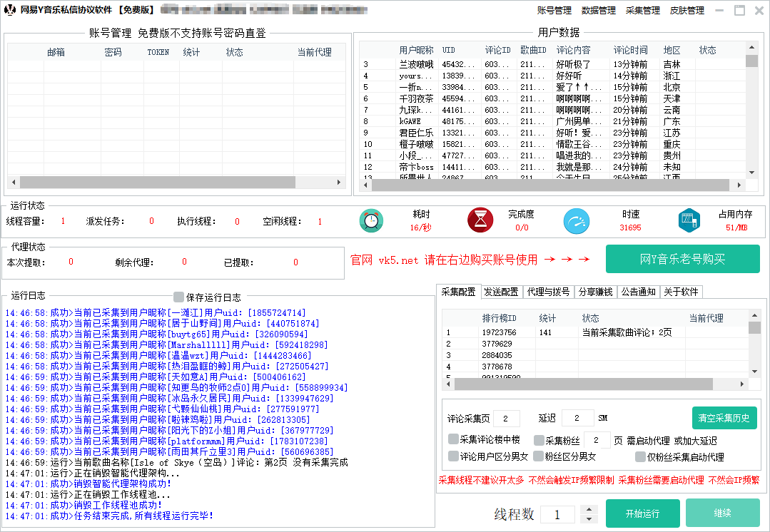
Task: Open the 分享赚钱 tab
Action: 596,292
